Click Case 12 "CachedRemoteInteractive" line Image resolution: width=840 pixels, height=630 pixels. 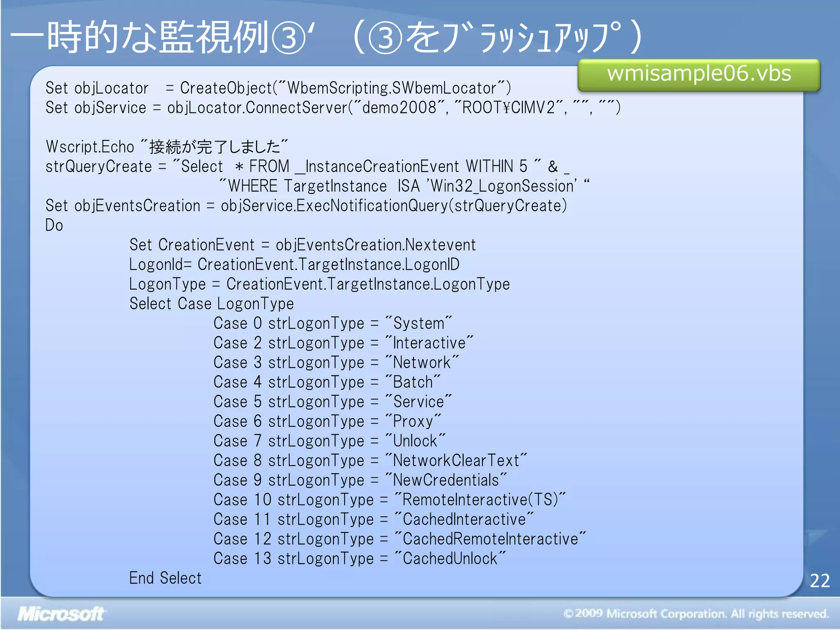[400, 539]
